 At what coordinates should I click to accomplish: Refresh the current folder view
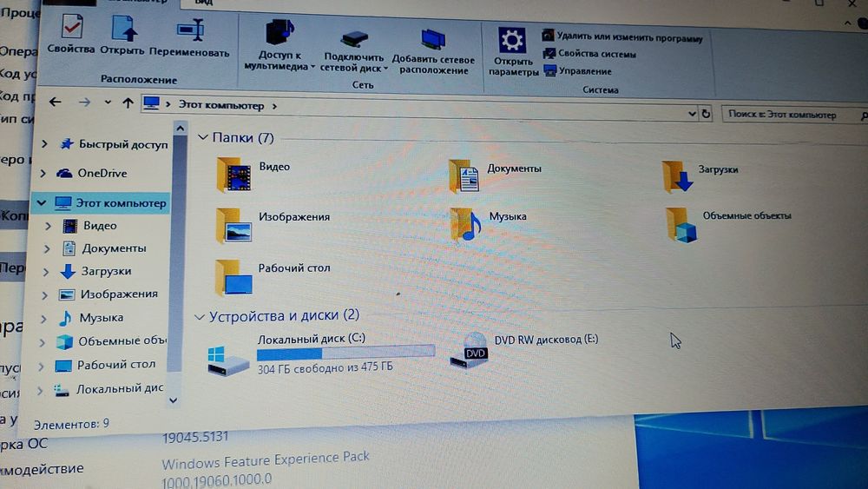pyautogui.click(x=706, y=114)
